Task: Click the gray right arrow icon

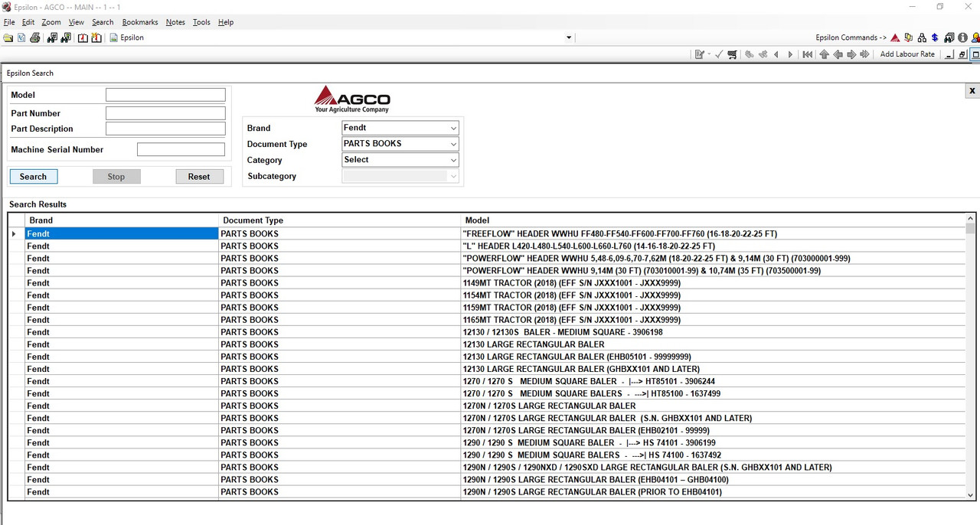Action: click(851, 54)
